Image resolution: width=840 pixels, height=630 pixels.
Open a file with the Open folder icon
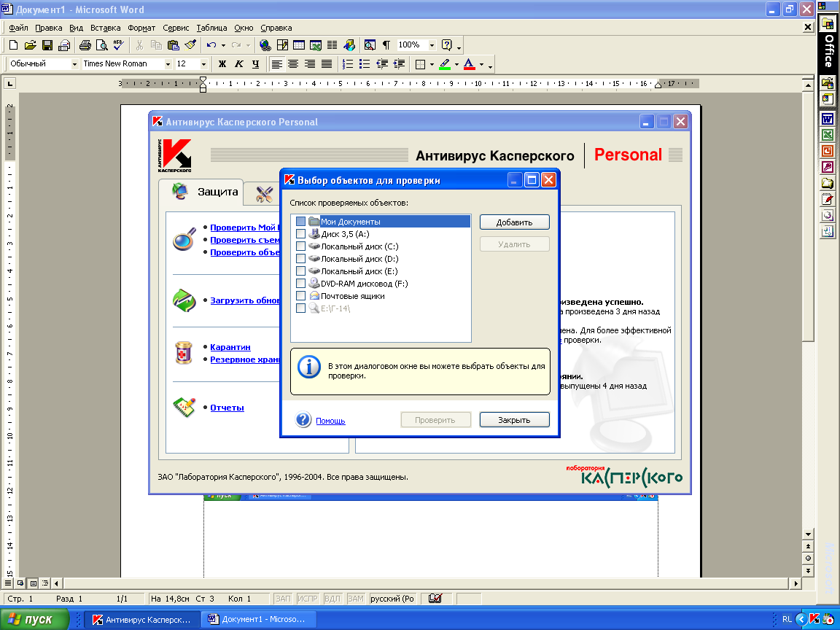pos(31,45)
